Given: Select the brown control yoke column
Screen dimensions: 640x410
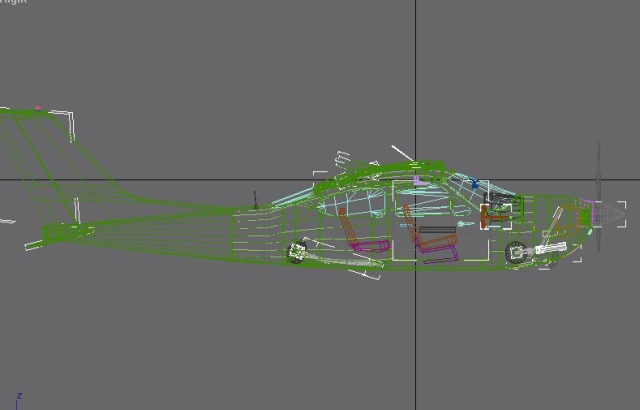Looking at the screenshot, I should tap(490, 217).
